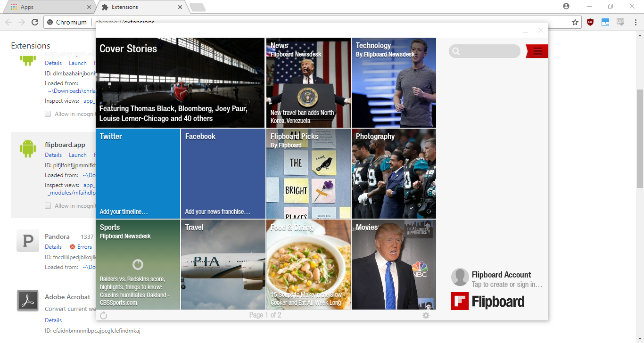This screenshot has width=644, height=343.
Task: Open Flipboard settings gear icon
Action: coord(426,315)
